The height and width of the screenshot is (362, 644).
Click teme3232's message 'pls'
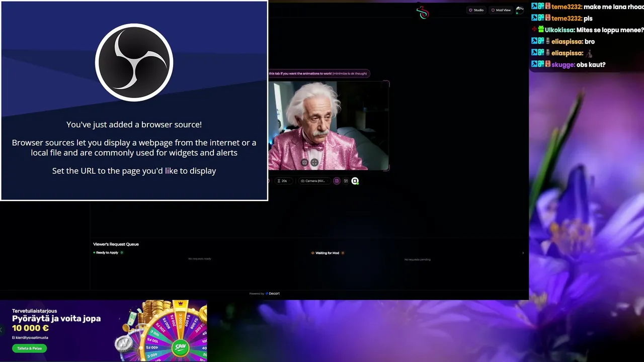click(x=588, y=19)
